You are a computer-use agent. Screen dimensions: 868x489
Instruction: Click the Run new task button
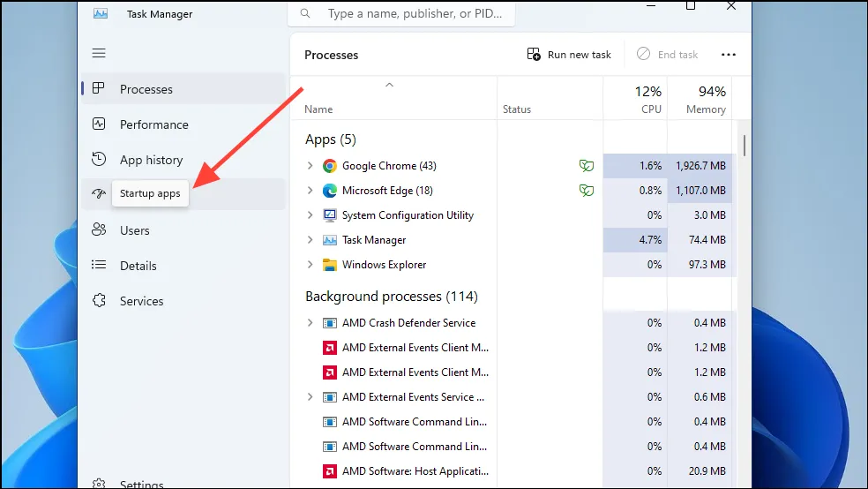tap(569, 55)
